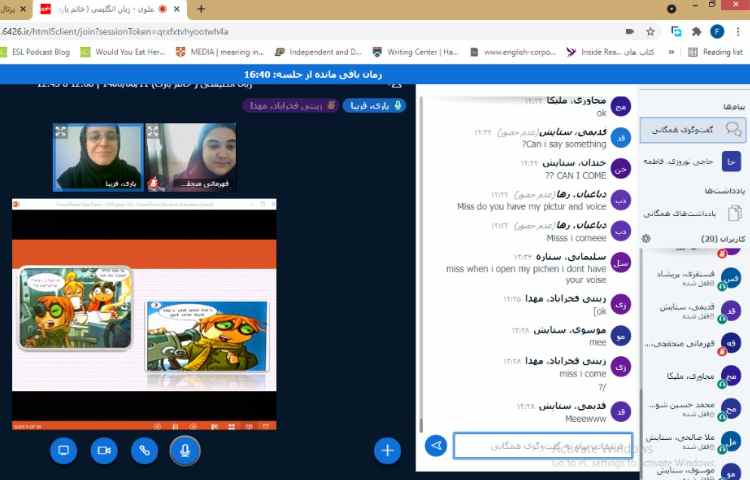Open the Inside Rea bookmark

coord(610,52)
